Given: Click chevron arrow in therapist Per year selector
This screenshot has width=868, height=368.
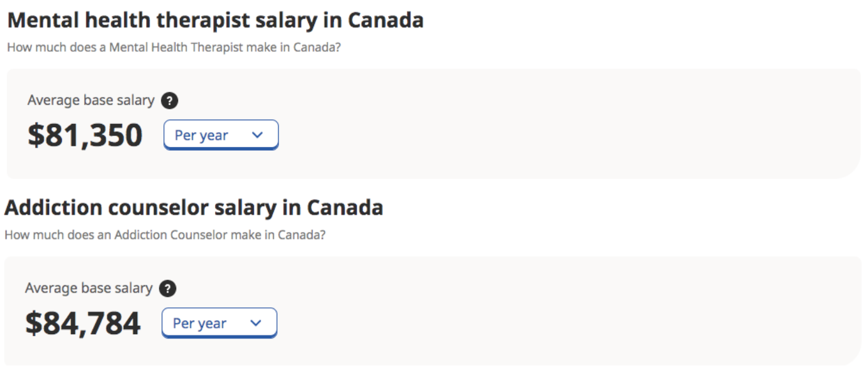Looking at the screenshot, I should [x=258, y=135].
